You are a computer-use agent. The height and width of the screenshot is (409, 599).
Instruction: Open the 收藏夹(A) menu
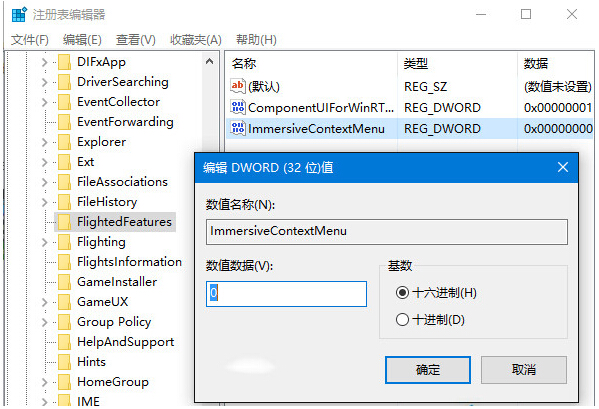pos(196,40)
